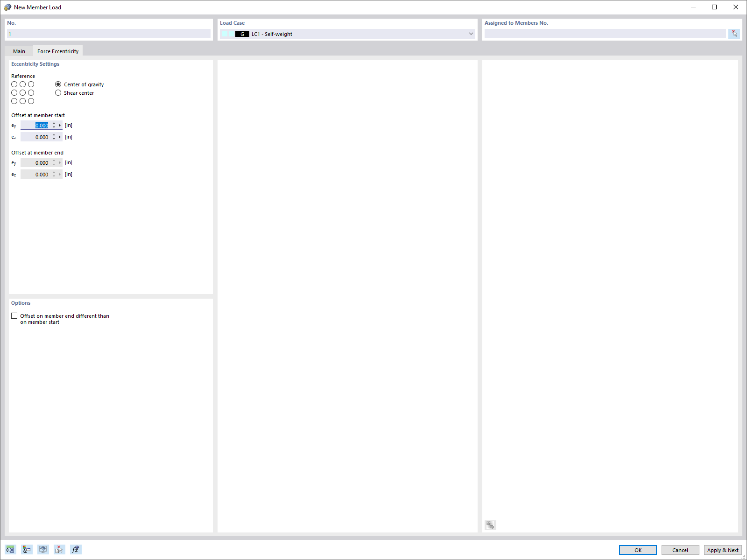Click the fx formula visibility icon
This screenshot has width=747, height=560.
point(75,549)
